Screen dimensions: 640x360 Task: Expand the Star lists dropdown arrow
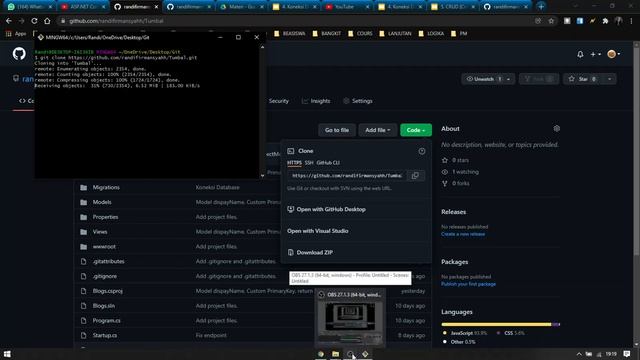tap(609, 79)
